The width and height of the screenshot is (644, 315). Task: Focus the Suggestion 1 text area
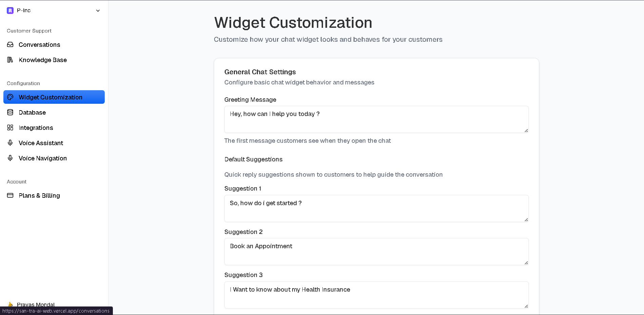coord(376,209)
